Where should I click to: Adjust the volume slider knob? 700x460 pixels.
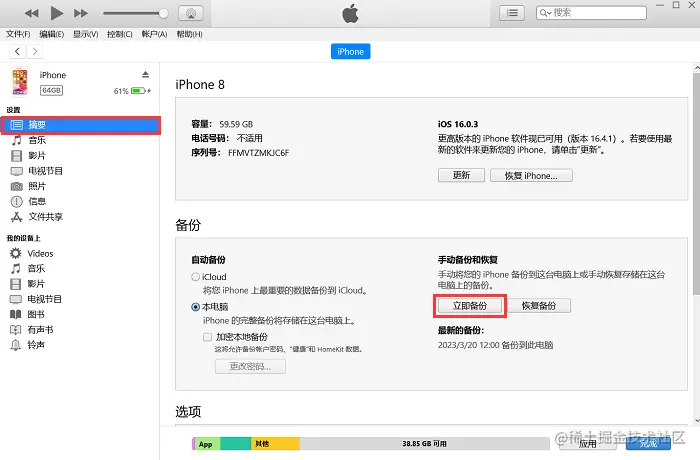[163, 13]
